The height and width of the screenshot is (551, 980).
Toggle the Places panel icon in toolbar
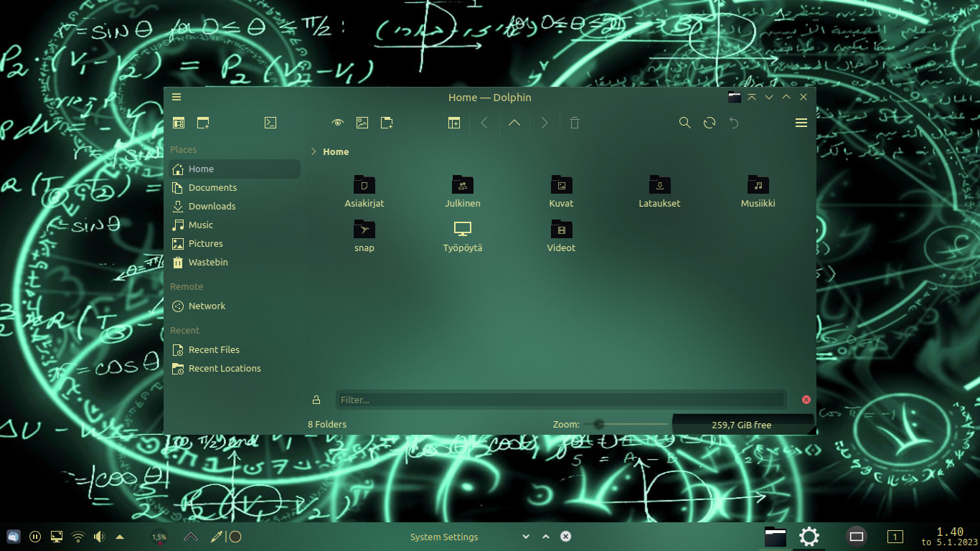point(179,123)
